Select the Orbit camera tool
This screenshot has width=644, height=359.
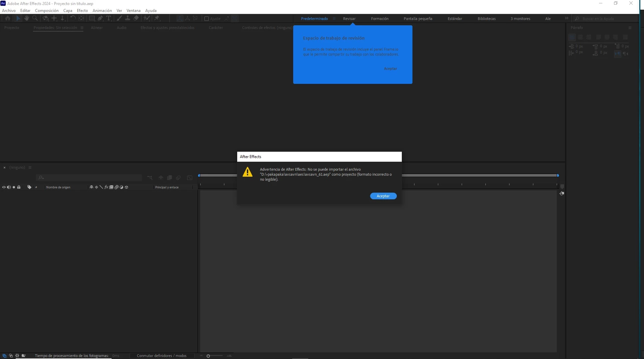pyautogui.click(x=46, y=18)
